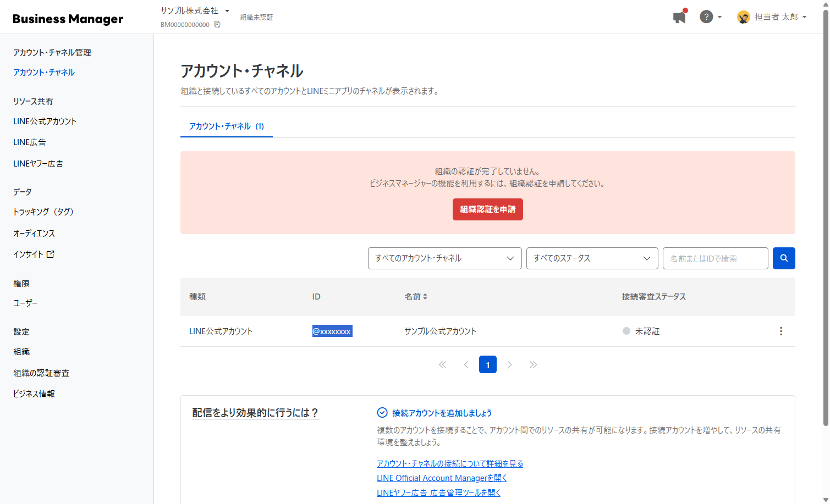
Task: Open トラッキング（タグ） in the sidebar
Action: pyautogui.click(x=43, y=212)
